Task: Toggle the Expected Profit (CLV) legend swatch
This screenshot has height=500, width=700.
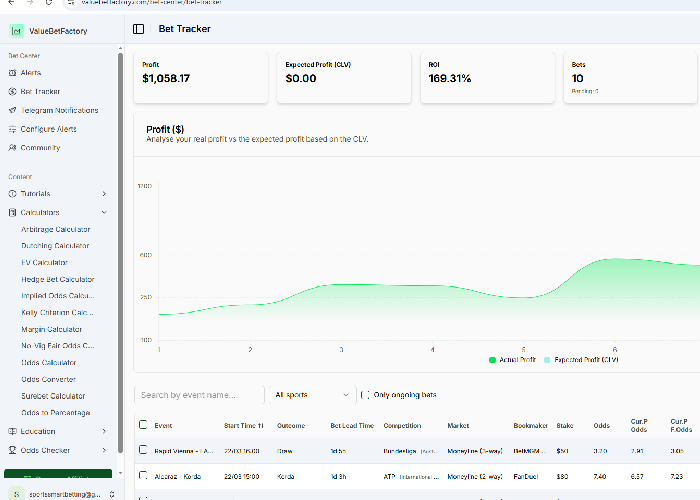Action: (547, 360)
